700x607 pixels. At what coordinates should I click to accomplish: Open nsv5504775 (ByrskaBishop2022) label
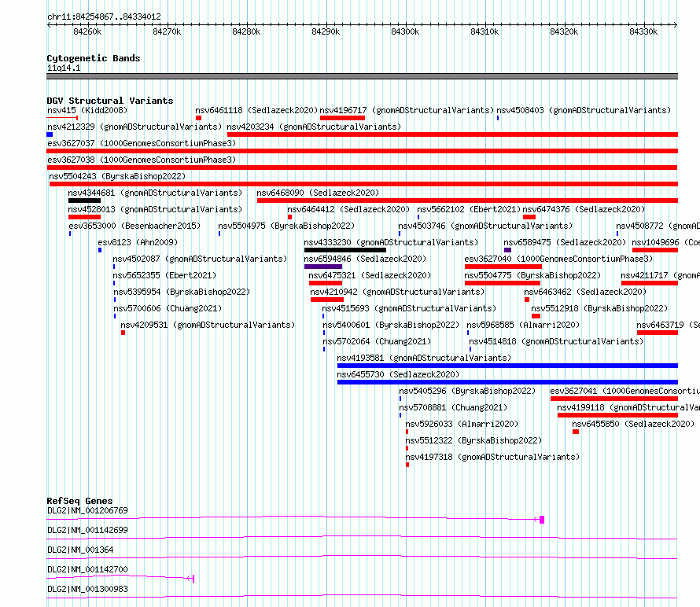(532, 275)
